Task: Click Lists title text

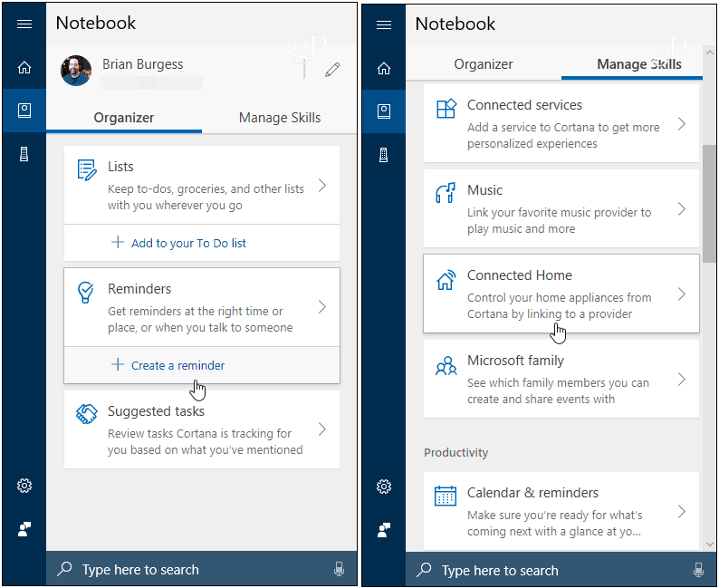Action: [x=120, y=167]
